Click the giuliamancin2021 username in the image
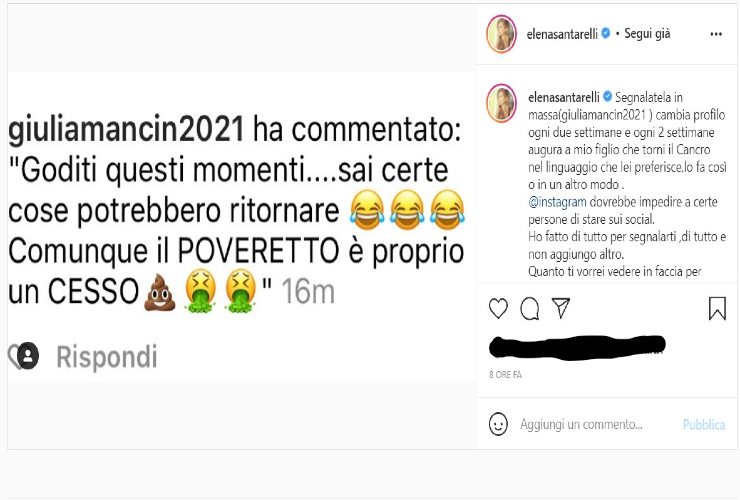 tap(126, 129)
